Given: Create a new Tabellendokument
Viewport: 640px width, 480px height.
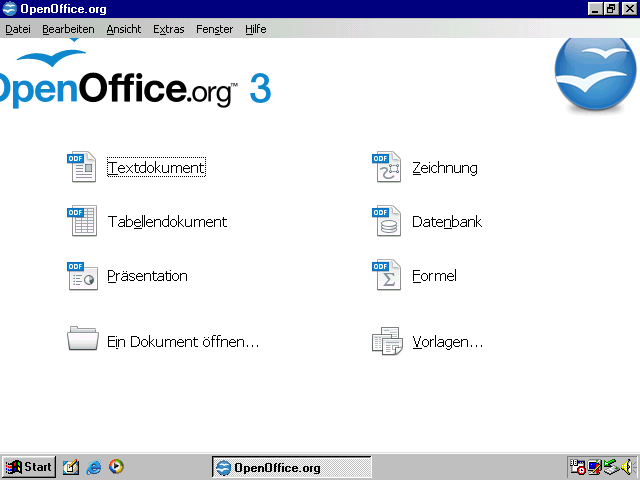Looking at the screenshot, I should click(167, 221).
